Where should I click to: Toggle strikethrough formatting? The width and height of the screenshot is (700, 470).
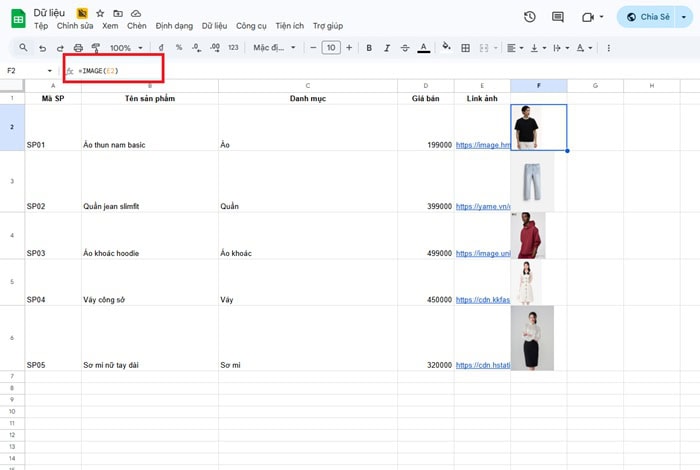(405, 48)
